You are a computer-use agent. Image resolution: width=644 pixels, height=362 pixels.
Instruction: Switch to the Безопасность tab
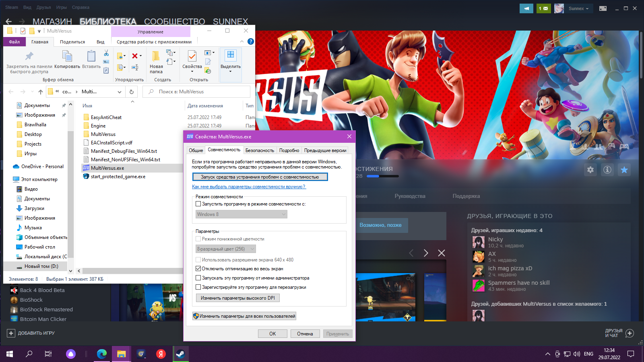coord(260,150)
